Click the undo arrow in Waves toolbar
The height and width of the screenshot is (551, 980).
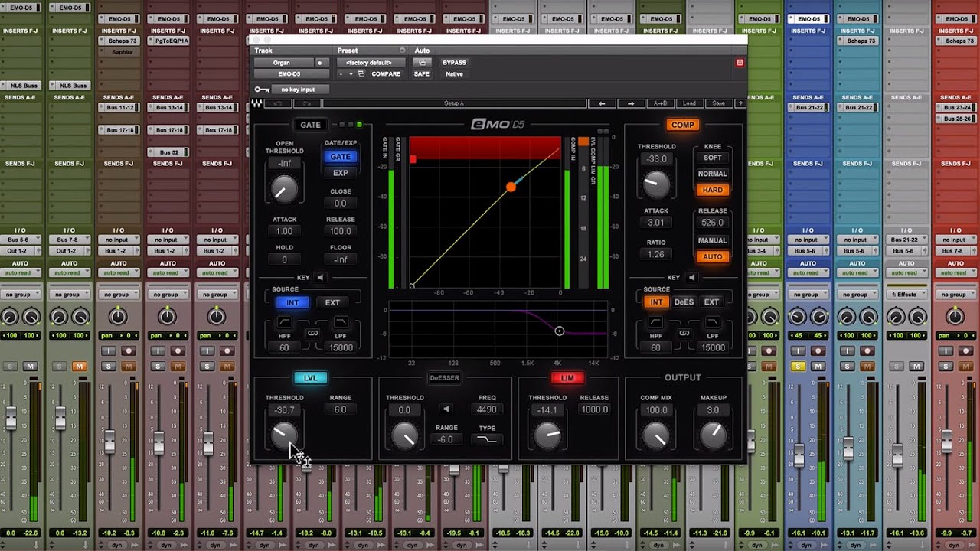click(278, 103)
